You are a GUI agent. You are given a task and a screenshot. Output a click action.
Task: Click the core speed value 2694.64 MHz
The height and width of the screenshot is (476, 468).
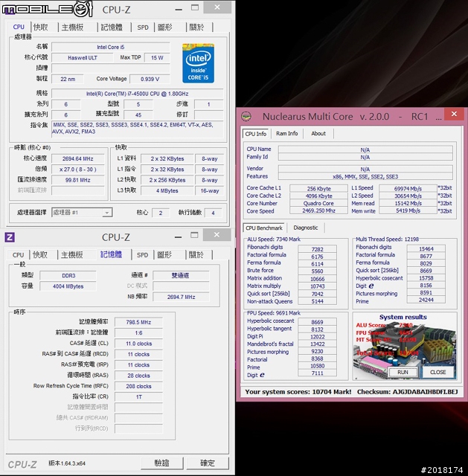[x=77, y=158]
